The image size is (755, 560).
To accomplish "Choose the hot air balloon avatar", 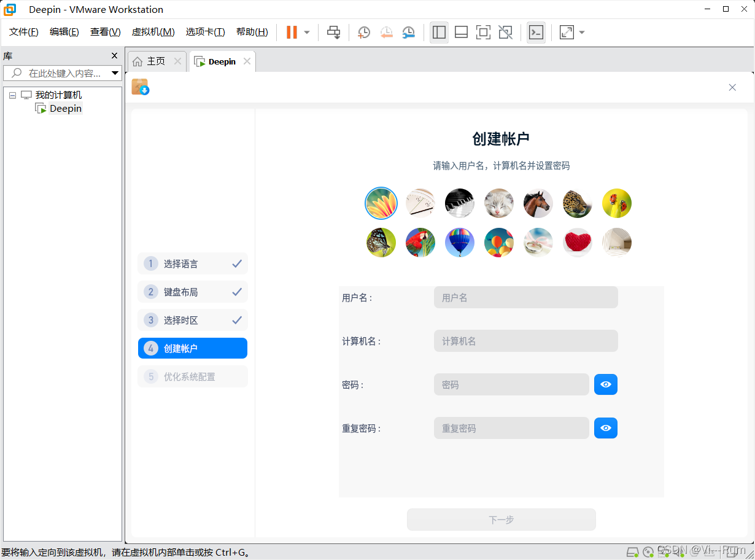I will tap(460, 243).
